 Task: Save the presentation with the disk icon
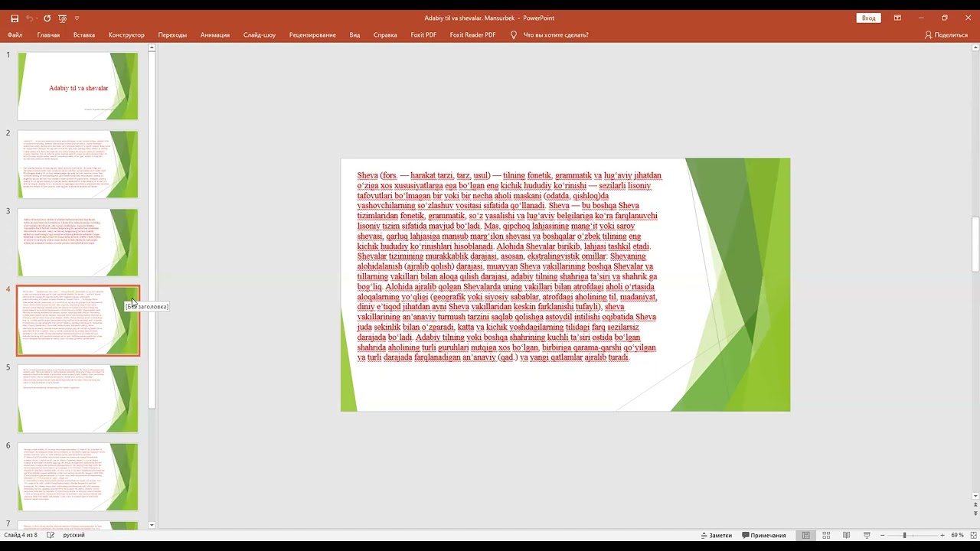15,18
